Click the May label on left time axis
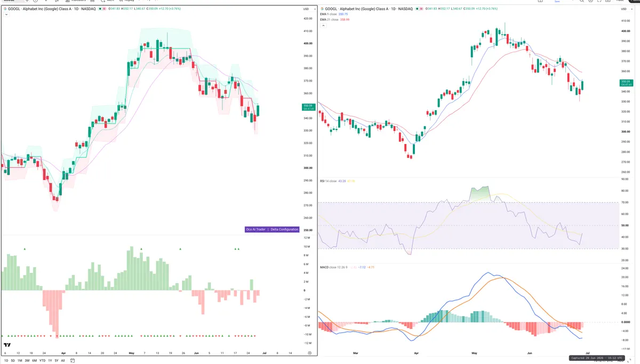This screenshot has height=364, width=640. pyautogui.click(x=131, y=353)
